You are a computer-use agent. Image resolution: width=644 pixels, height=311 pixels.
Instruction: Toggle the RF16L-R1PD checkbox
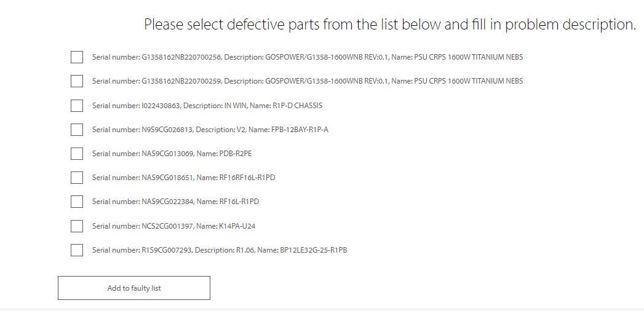pyautogui.click(x=77, y=202)
